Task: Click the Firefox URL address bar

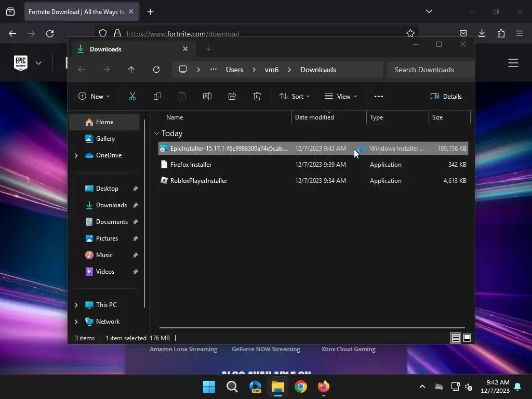Action: [258, 34]
